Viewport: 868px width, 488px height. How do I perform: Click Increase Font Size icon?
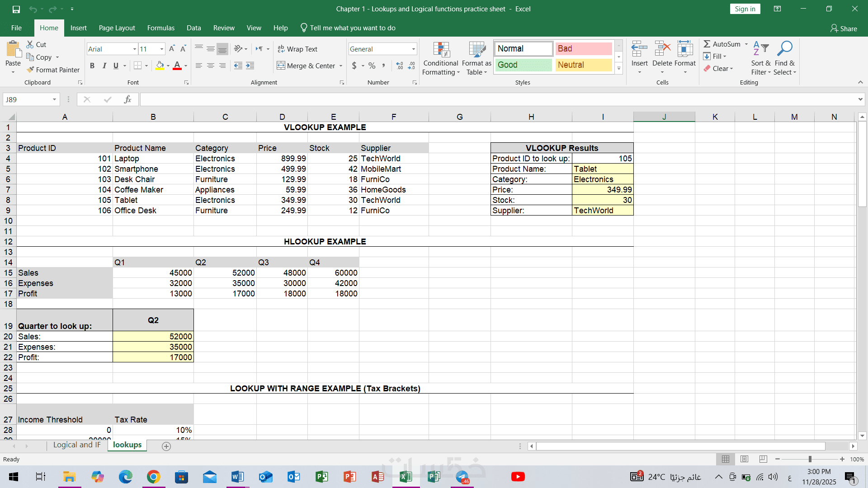(x=172, y=49)
